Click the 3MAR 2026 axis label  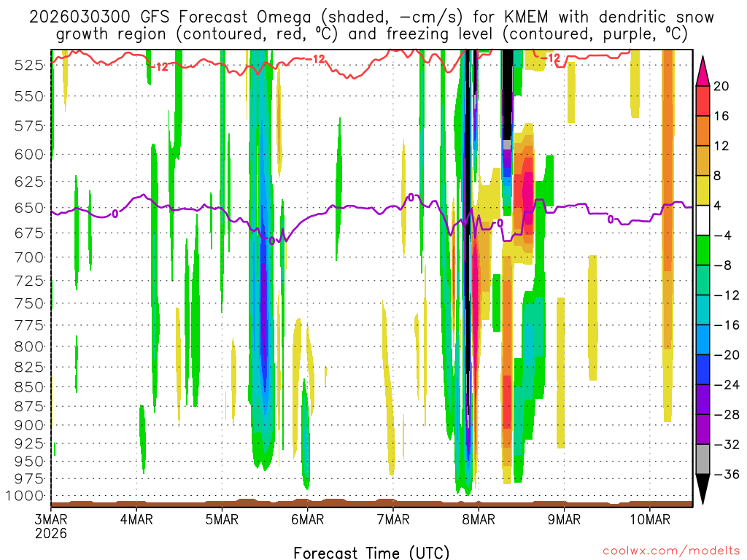(51, 526)
